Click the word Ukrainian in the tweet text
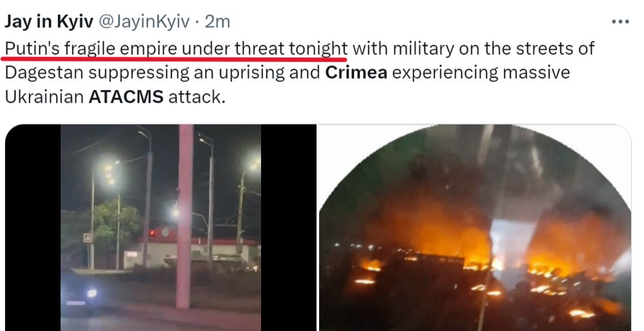 click(x=44, y=97)
